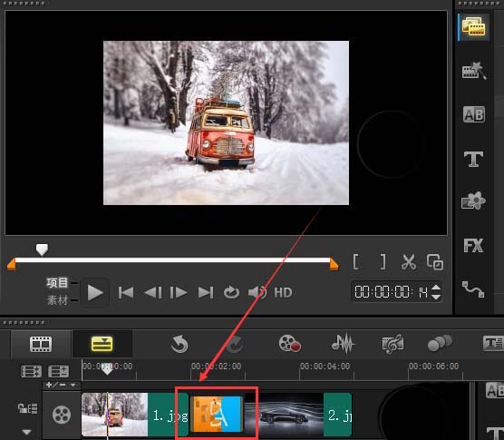Toggle the video track reel button
The image size is (504, 440).
click(62, 415)
